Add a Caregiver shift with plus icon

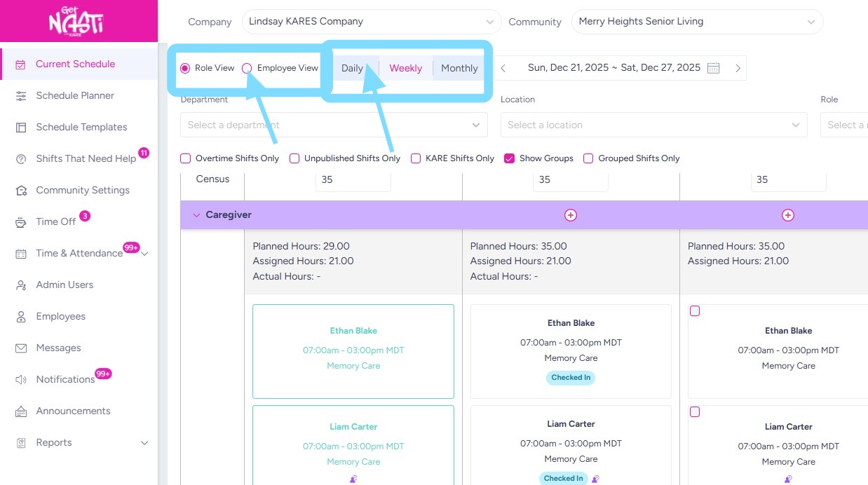(571, 215)
